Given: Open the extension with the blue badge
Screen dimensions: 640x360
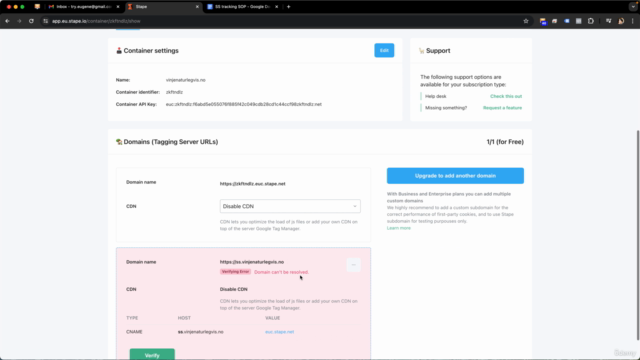Looking at the screenshot, I should (x=542, y=21).
